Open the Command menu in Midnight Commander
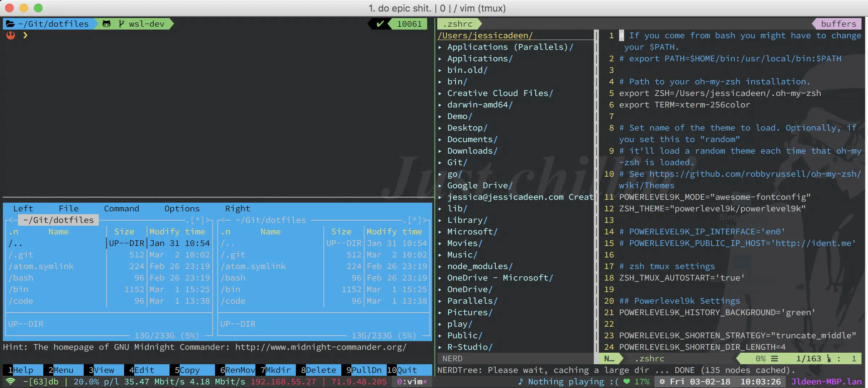Viewport: 868px width, 388px height. 122,208
